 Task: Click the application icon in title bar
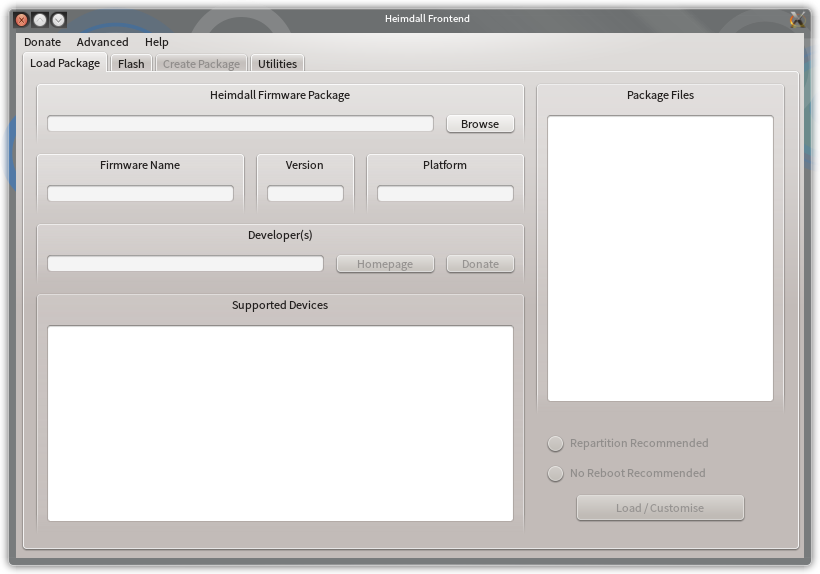click(798, 19)
